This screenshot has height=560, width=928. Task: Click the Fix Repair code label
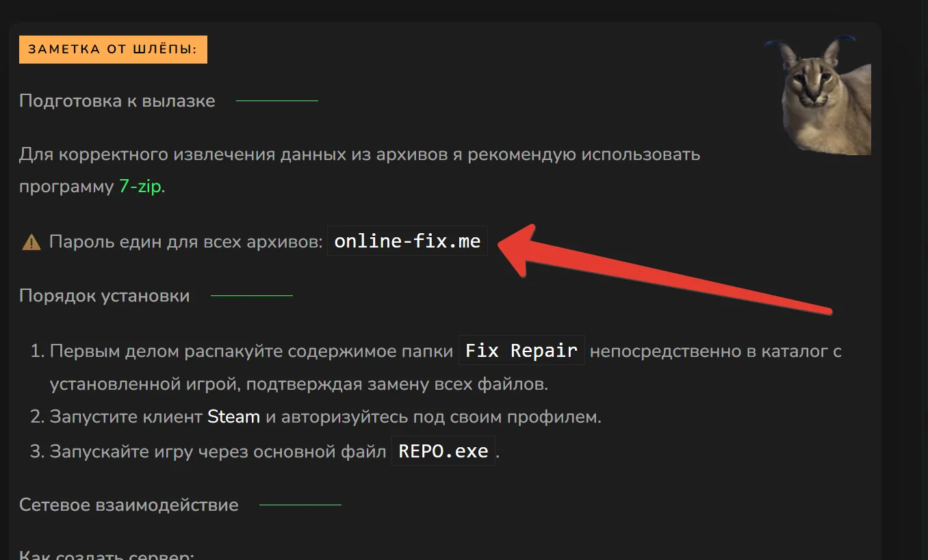tap(521, 351)
